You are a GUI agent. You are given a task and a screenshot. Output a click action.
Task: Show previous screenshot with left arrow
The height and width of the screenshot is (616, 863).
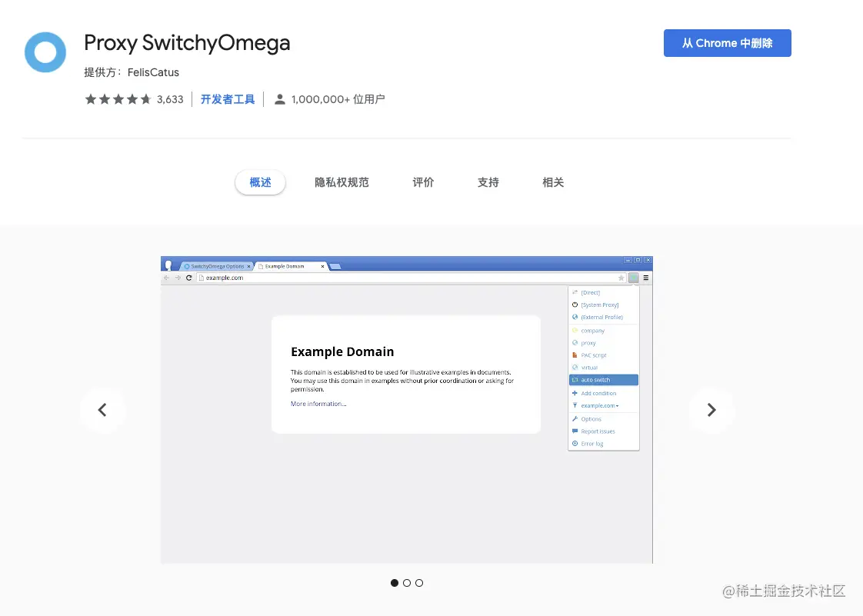tap(102, 410)
